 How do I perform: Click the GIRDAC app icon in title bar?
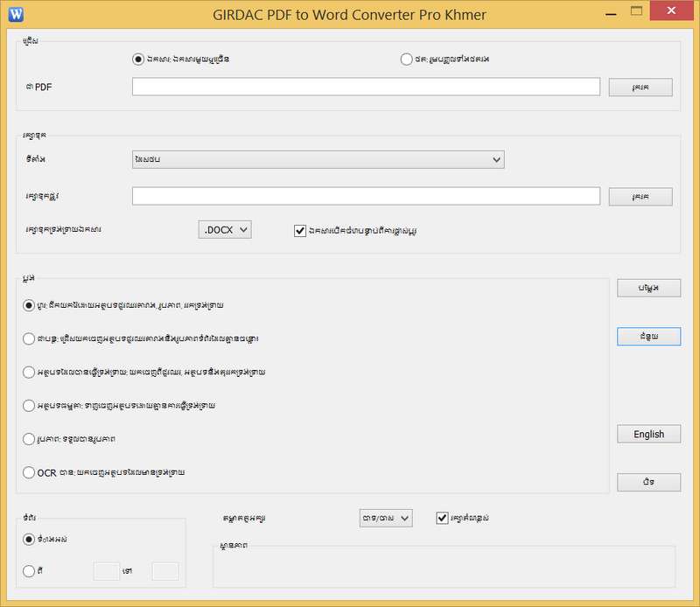(x=16, y=14)
